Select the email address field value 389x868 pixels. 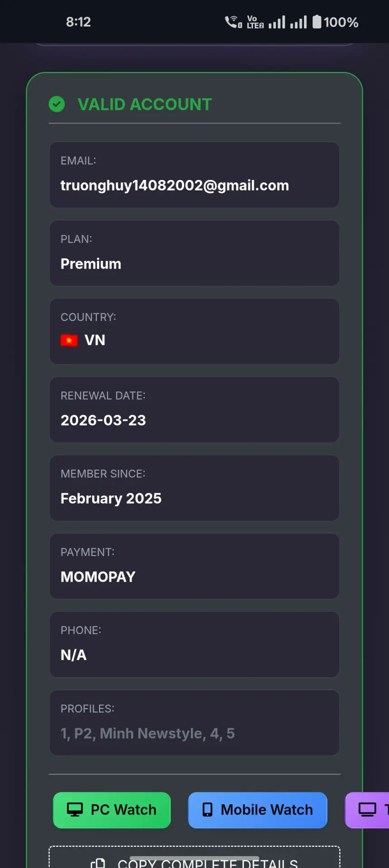pyautogui.click(x=175, y=185)
